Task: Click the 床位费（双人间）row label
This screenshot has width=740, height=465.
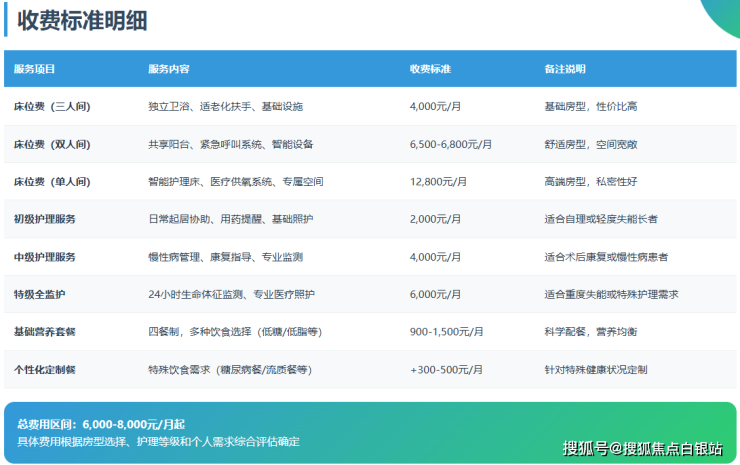Action: [52, 145]
